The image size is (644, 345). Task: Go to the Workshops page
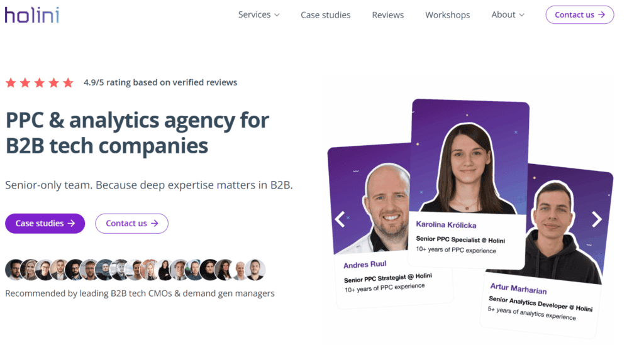[x=447, y=15]
